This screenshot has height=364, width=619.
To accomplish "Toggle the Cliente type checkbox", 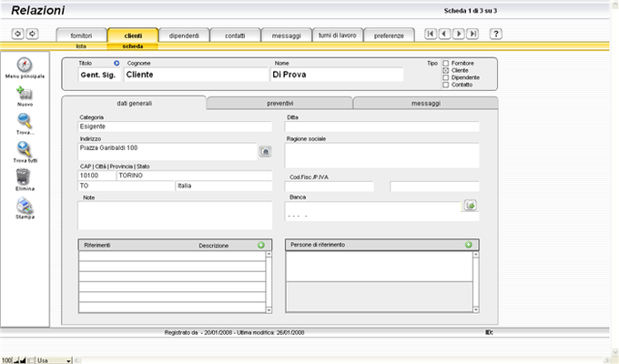I will click(x=446, y=70).
